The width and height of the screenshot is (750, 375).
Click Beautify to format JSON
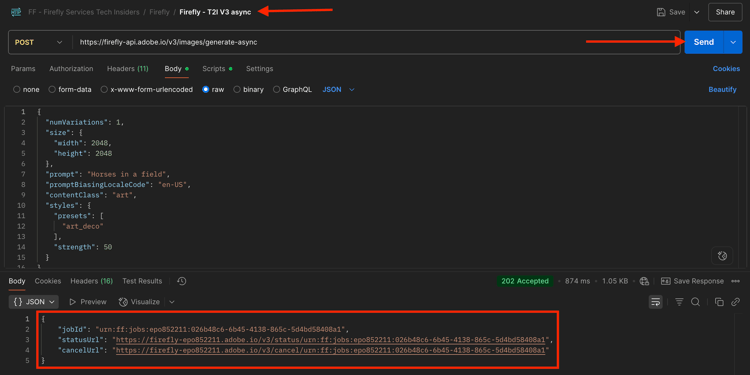(722, 89)
